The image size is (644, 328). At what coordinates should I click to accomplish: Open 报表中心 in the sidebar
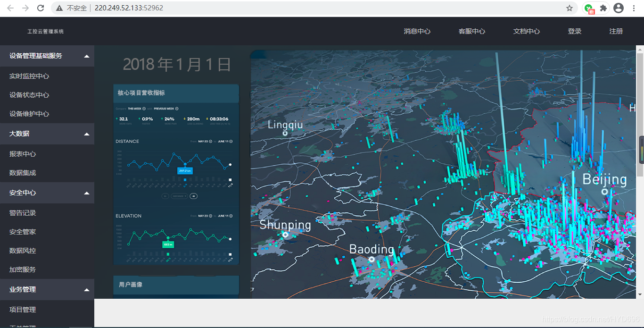(23, 154)
